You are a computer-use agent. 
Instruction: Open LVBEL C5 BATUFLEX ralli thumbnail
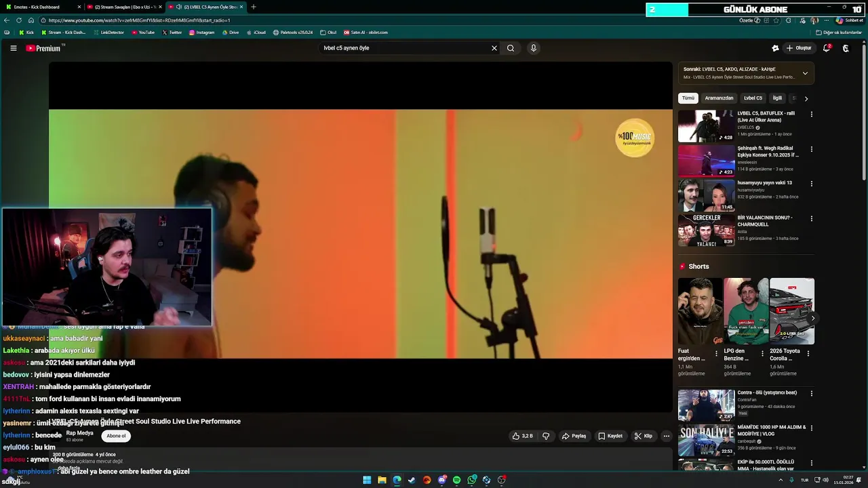pos(706,126)
